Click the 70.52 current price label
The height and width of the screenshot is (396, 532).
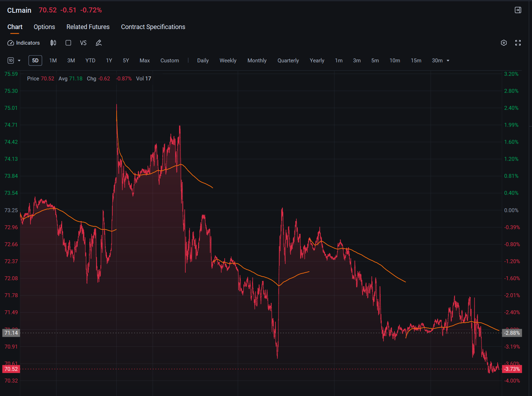click(11, 369)
